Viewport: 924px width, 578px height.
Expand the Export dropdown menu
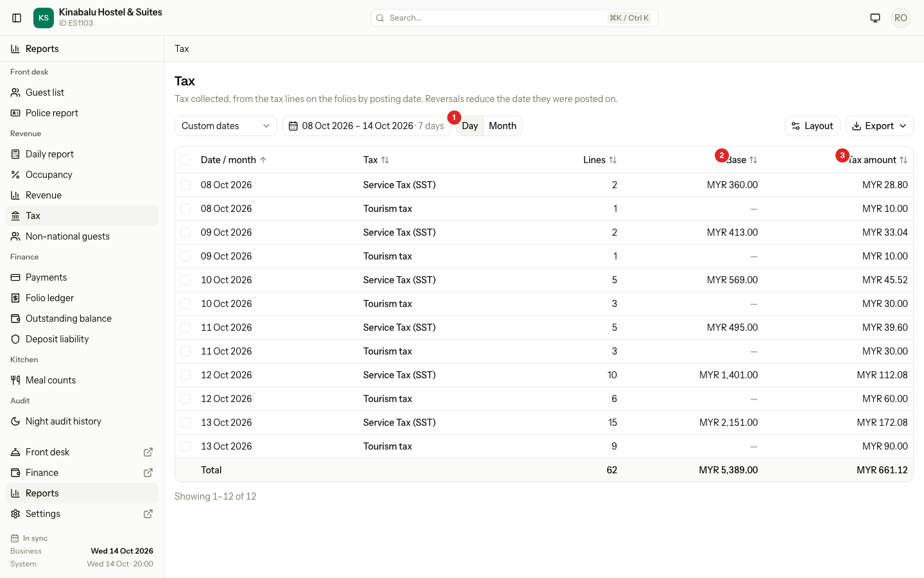(880, 126)
